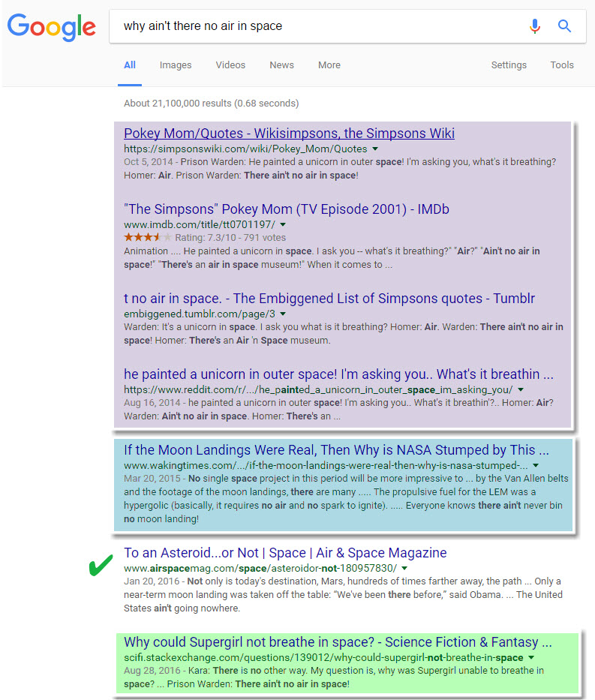Expand dropdown arrow next to imdb.com URL
This screenshot has width=595, height=700.
tap(283, 224)
